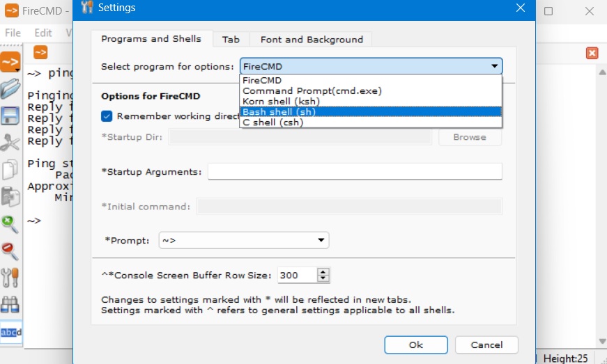The height and width of the screenshot is (364, 607).
Task: Click FireCMD app logo in title bar
Action: (12, 10)
